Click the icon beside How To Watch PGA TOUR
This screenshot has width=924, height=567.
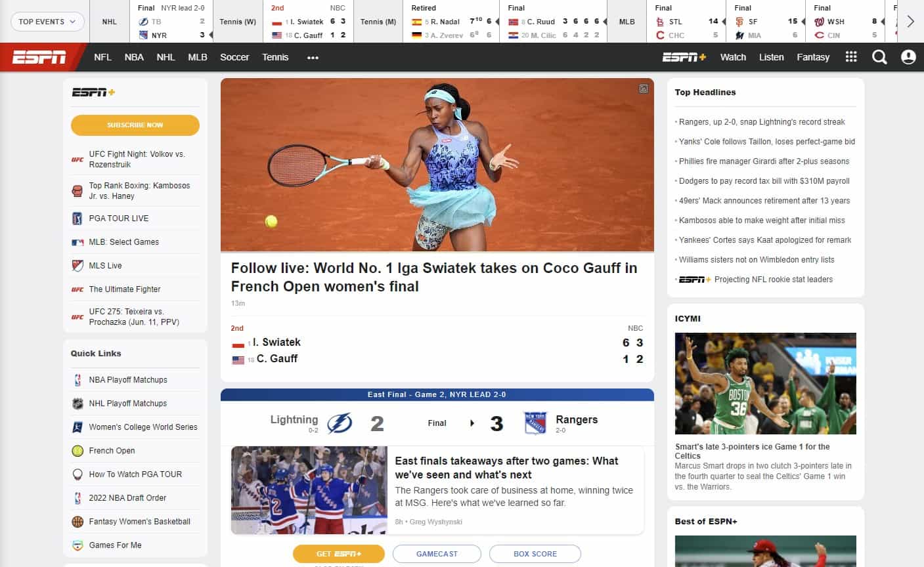pyautogui.click(x=77, y=474)
